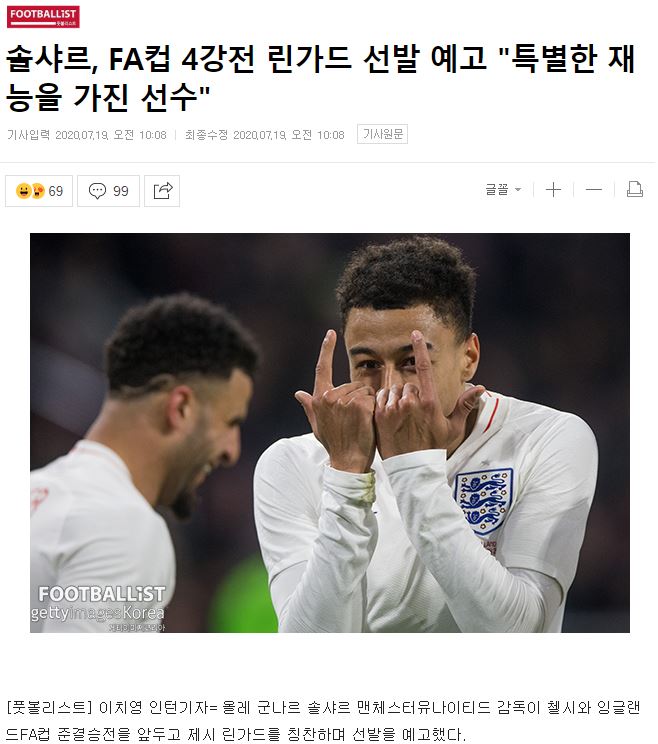Click the comment count number 99
The width and height of the screenshot is (658, 744).
click(x=120, y=191)
